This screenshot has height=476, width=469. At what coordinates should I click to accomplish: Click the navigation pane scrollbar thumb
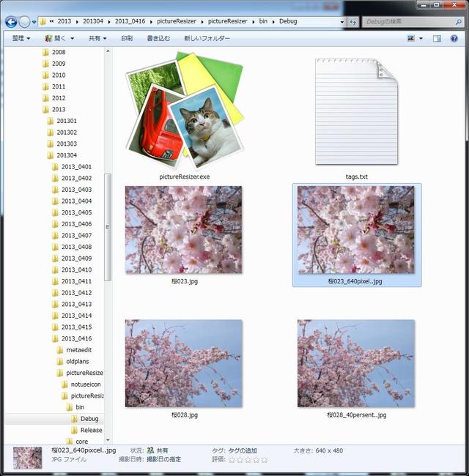pyautogui.click(x=108, y=227)
